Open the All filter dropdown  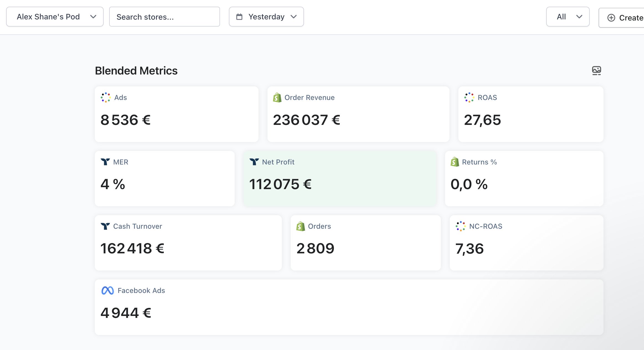568,17
